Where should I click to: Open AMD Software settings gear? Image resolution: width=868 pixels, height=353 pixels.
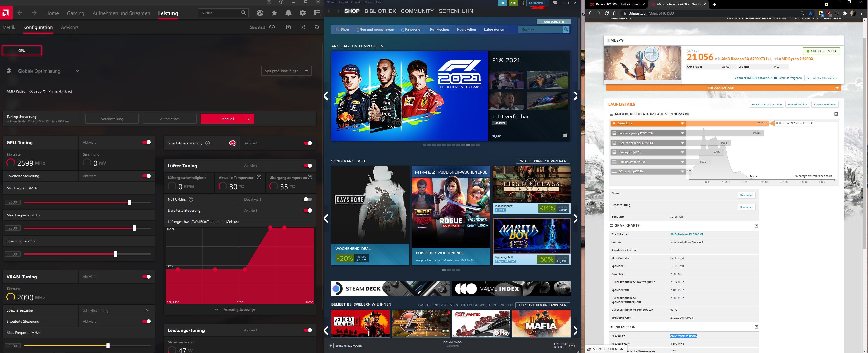302,13
